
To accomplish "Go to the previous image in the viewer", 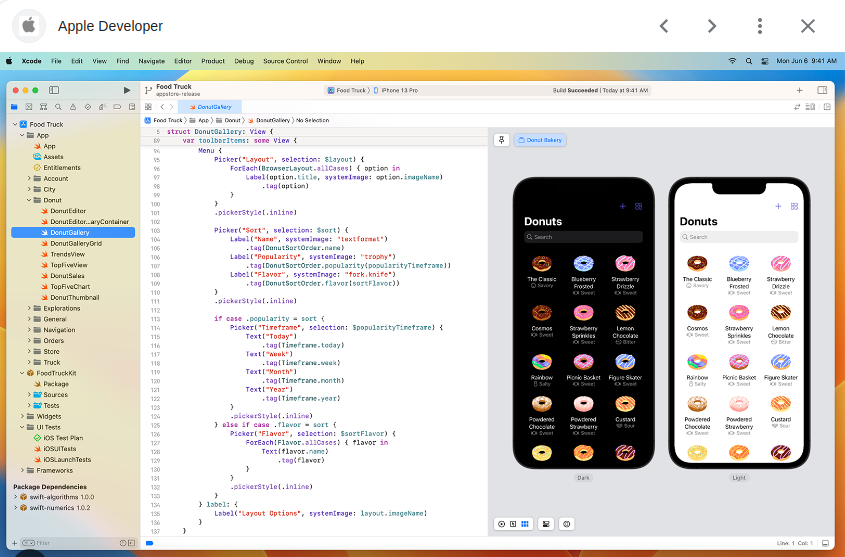I will point(664,26).
